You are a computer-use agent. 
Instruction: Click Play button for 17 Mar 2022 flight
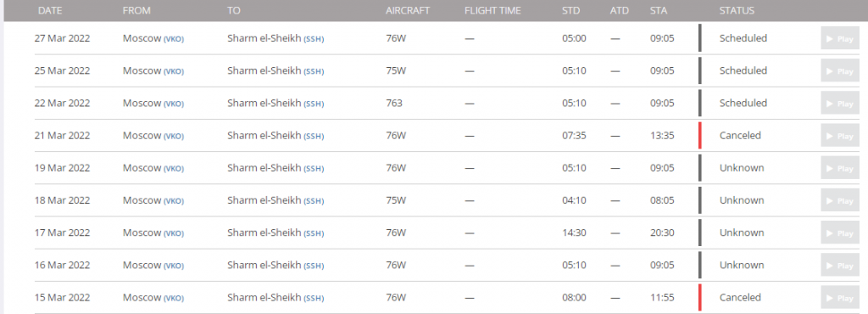pos(840,233)
